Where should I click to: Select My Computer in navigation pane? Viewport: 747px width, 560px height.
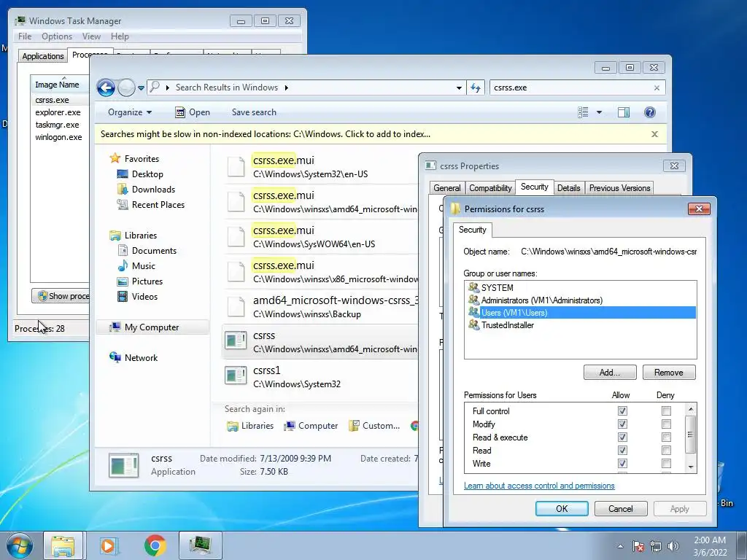point(152,327)
